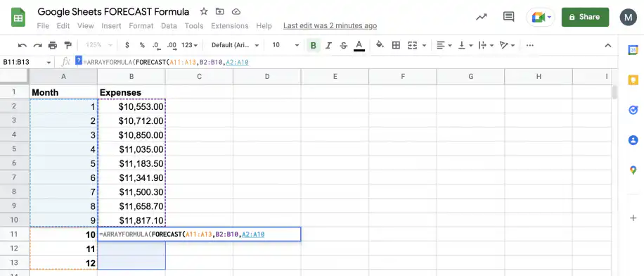This screenshot has height=276, width=644.
Task: Select row 5 header
Action: (14, 149)
